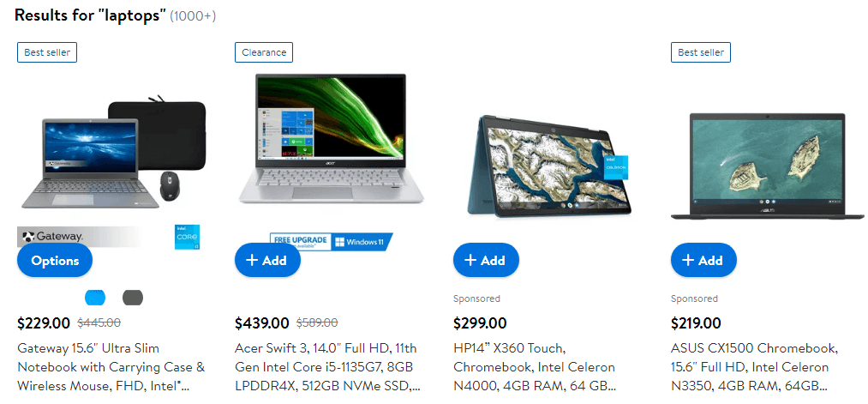Click the Windows 11 free upgrade banner
Image resolution: width=868 pixels, height=404 pixels.
[x=331, y=242]
